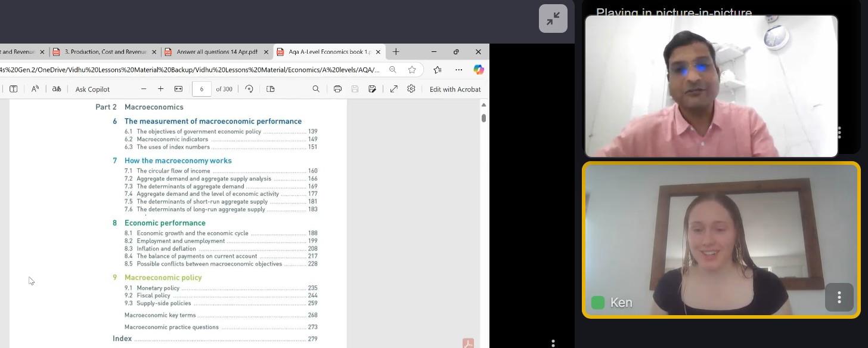Exit picture-in-picture expanded view
The width and height of the screenshot is (868, 348).
[553, 19]
